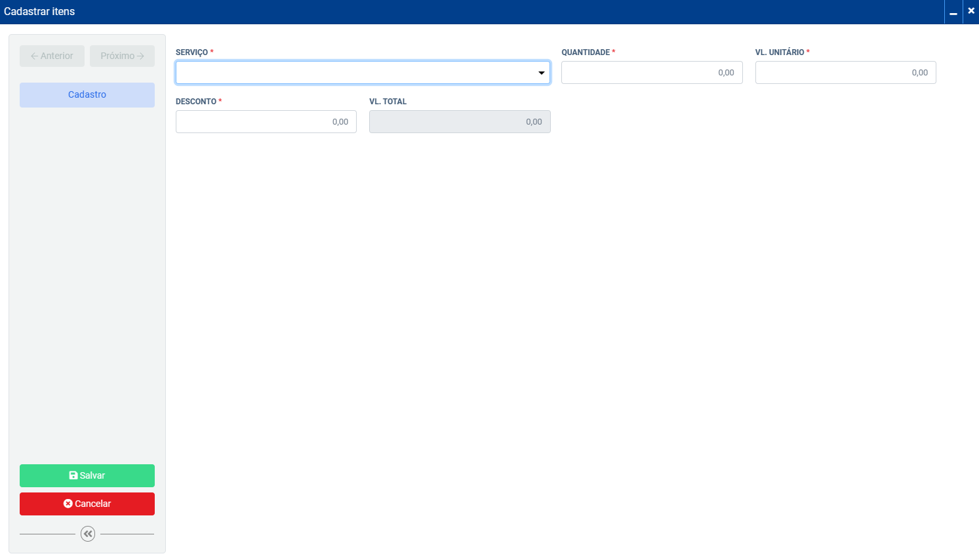Go to the Anterior step
This screenshot has width=979, height=560.
[x=52, y=56]
